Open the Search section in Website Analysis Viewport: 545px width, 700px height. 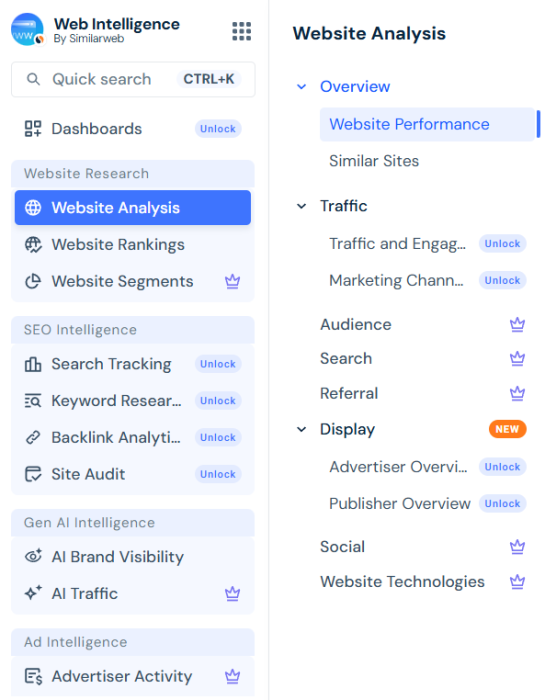point(346,358)
